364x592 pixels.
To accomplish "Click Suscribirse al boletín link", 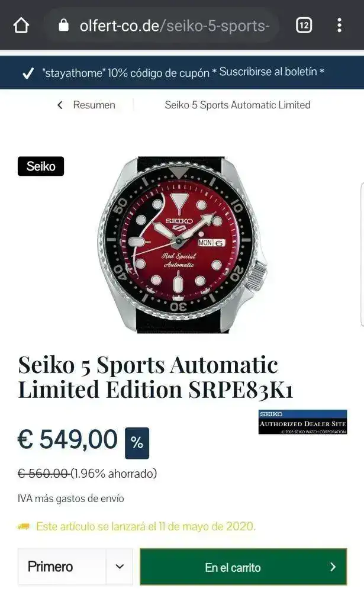I will point(268,72).
